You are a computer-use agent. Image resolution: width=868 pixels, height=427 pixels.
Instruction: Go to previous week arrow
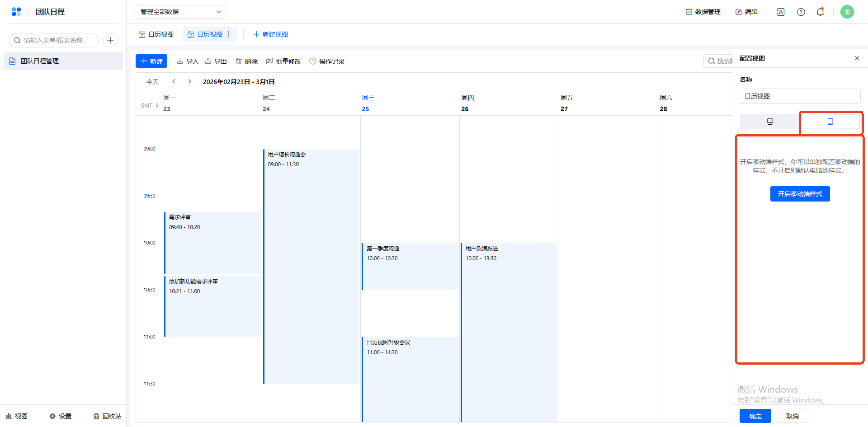point(174,82)
